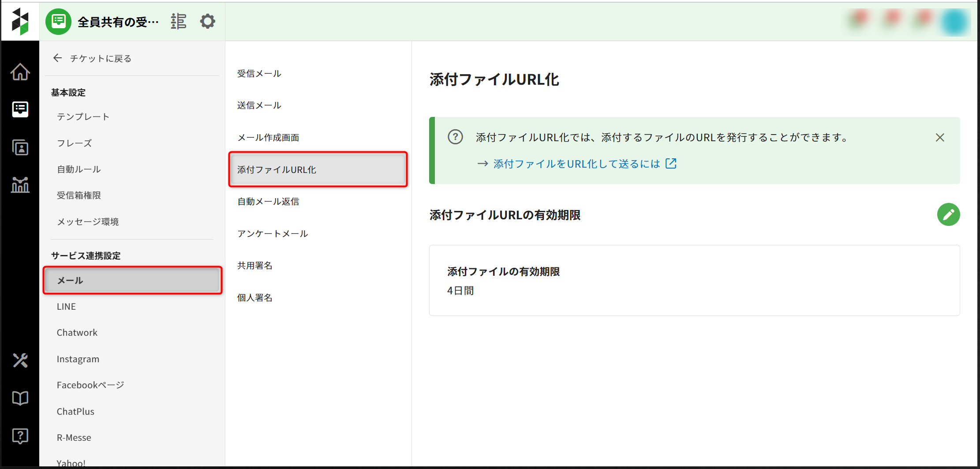Click the 全員共有の受… inbox name dropdown
Image resolution: width=980 pixels, height=469 pixels.
(117, 22)
